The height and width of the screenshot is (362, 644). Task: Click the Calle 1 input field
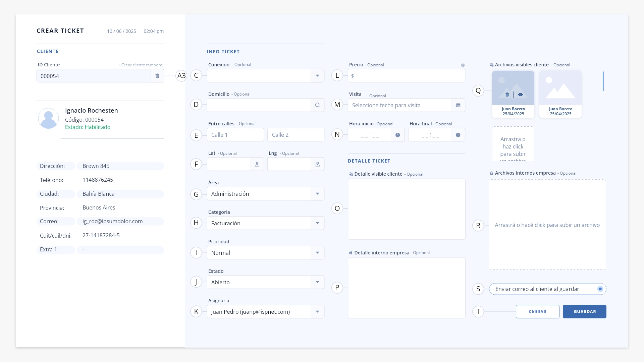pyautogui.click(x=235, y=135)
